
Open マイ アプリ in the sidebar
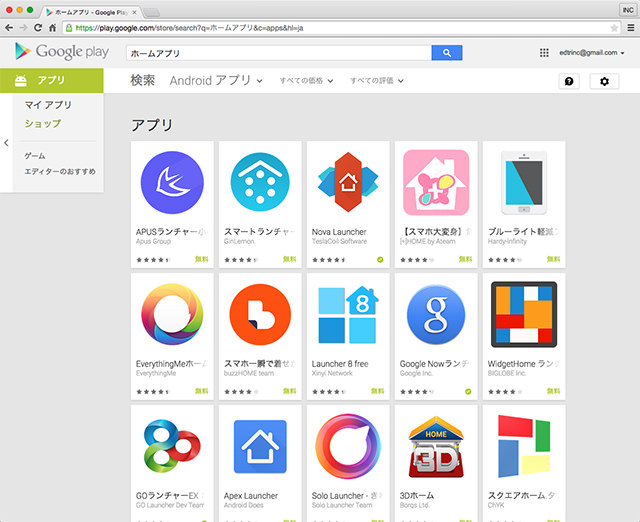48,105
